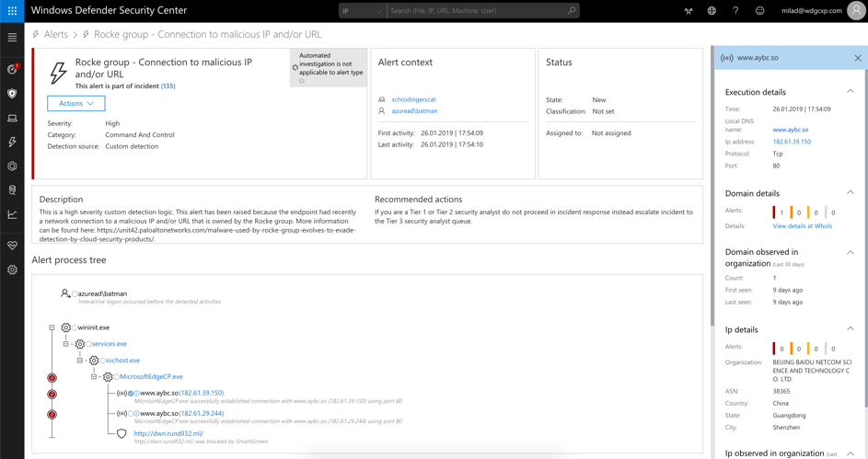Open the machines list laptop icon
The width and height of the screenshot is (868, 459).
pyautogui.click(x=12, y=118)
